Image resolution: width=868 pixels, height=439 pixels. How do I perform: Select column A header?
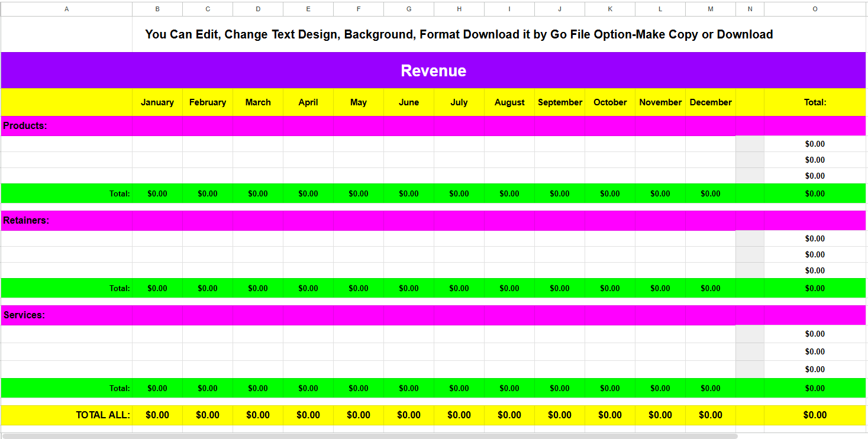[66, 9]
